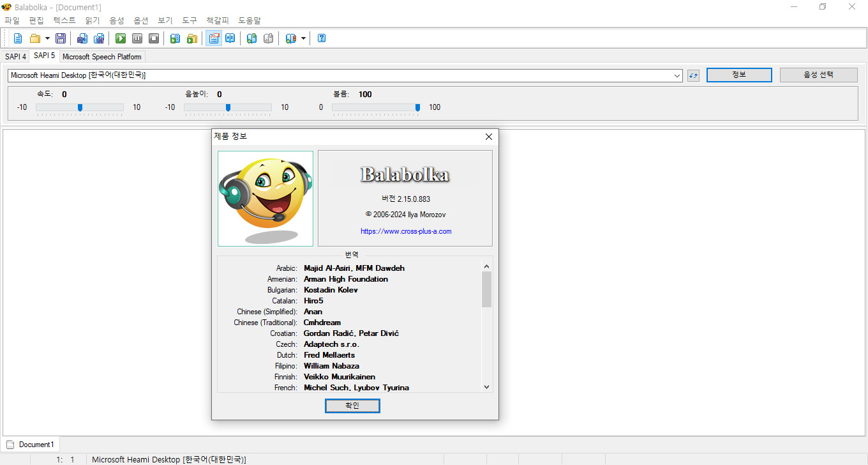This screenshot has height=465, width=868.
Task: Click the add bookmark icon with plus
Action: click(x=252, y=38)
